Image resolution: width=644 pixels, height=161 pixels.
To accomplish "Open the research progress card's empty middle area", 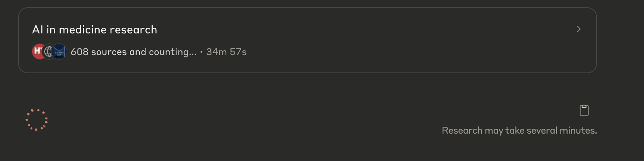I will point(362,40).
